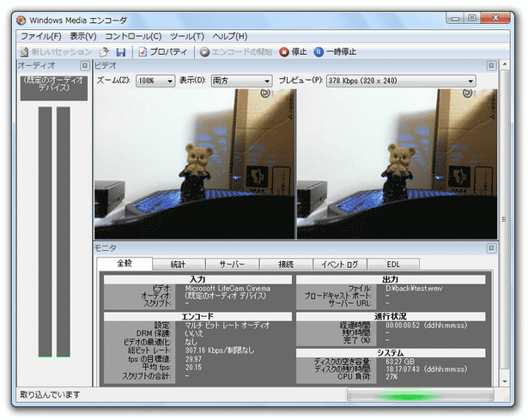Open the 表示(V) menu
Screen dimensions: 528x420
pyautogui.click(x=83, y=36)
